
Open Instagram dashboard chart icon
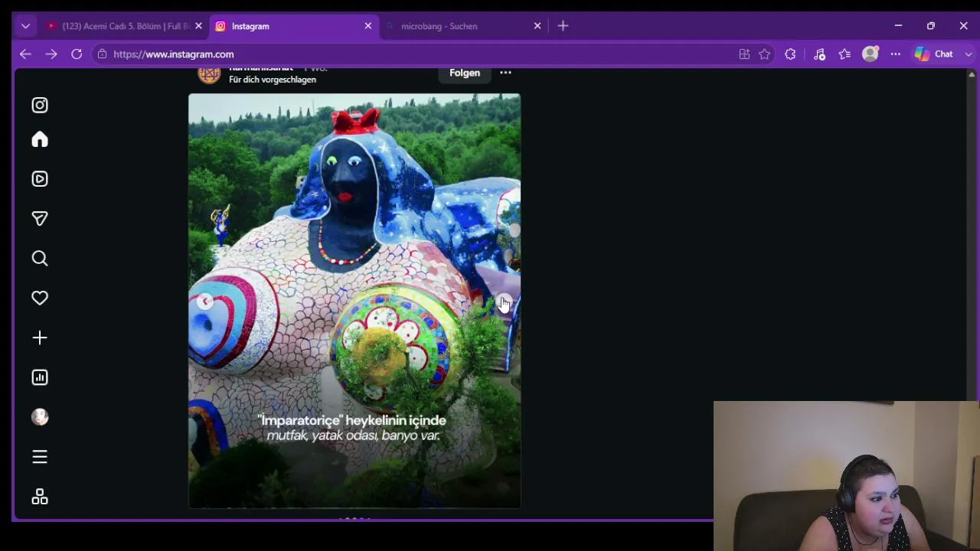point(40,377)
